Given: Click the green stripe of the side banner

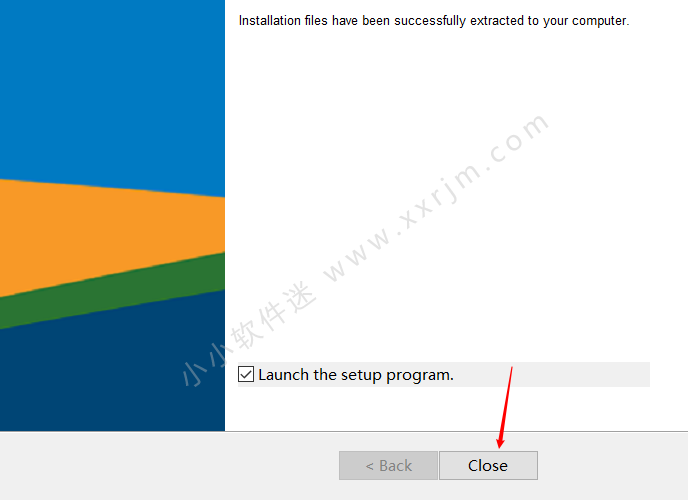Looking at the screenshot, I should [112, 292].
